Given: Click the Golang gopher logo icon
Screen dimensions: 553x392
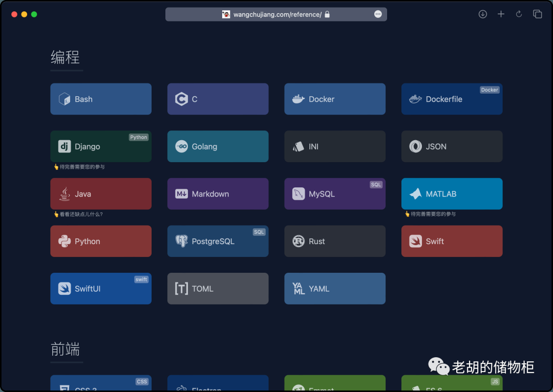Looking at the screenshot, I should (x=182, y=146).
